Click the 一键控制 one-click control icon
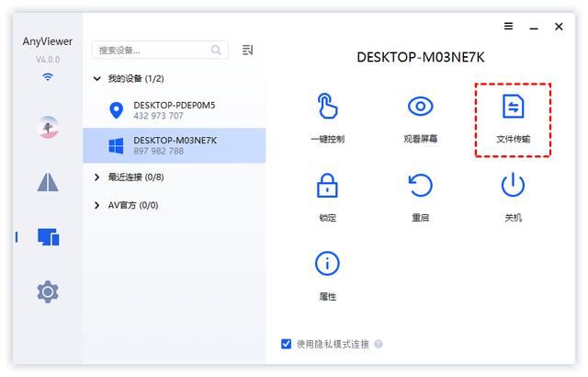The width and height of the screenshot is (588, 377). (x=328, y=107)
